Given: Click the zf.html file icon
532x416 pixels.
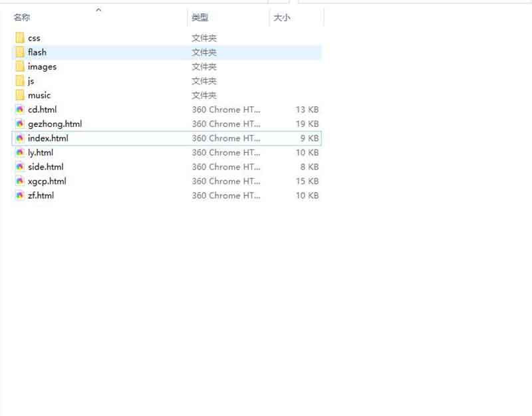Looking at the screenshot, I should click(x=20, y=195).
